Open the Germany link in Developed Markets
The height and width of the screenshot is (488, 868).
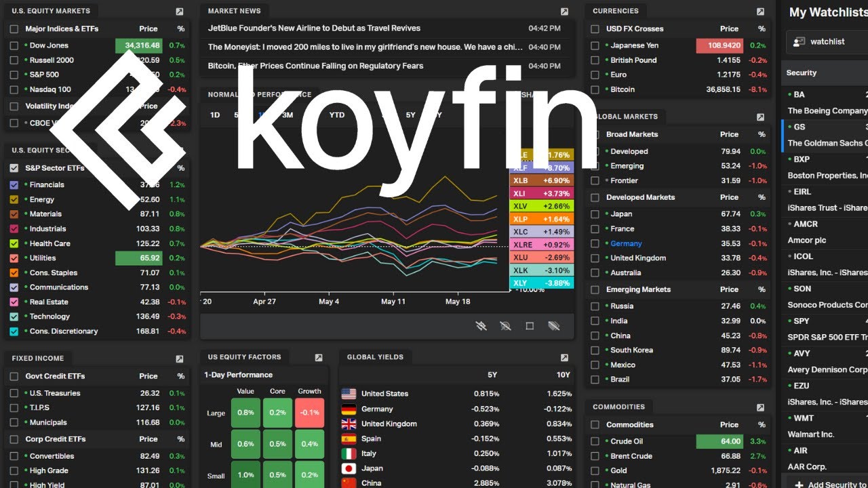(626, 244)
